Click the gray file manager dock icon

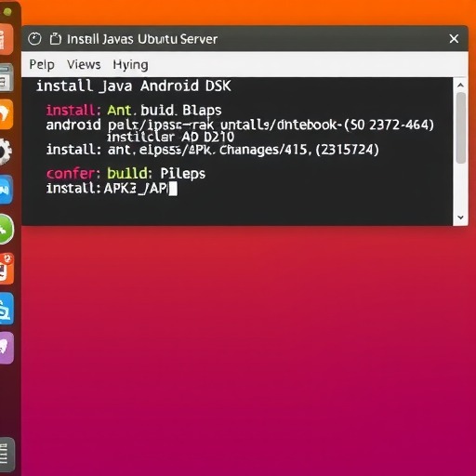coord(7,78)
